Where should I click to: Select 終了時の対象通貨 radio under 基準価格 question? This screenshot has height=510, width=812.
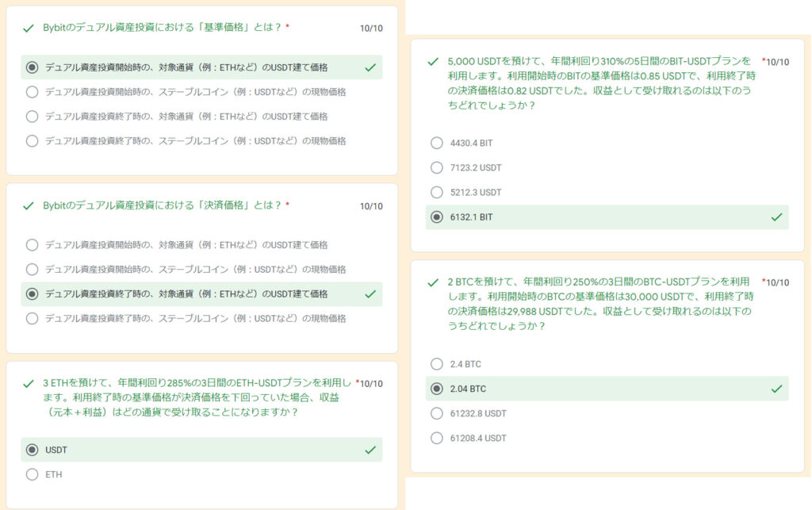pyautogui.click(x=32, y=116)
